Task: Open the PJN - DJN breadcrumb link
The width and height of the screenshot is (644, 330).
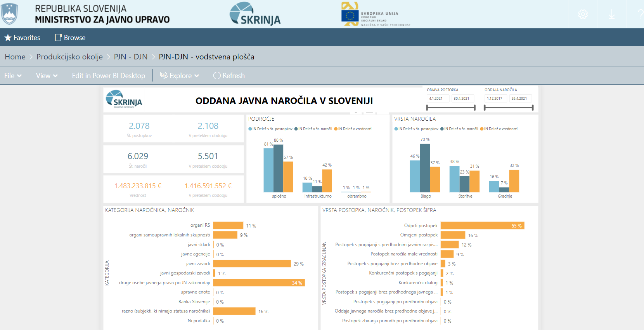Action: [131, 57]
